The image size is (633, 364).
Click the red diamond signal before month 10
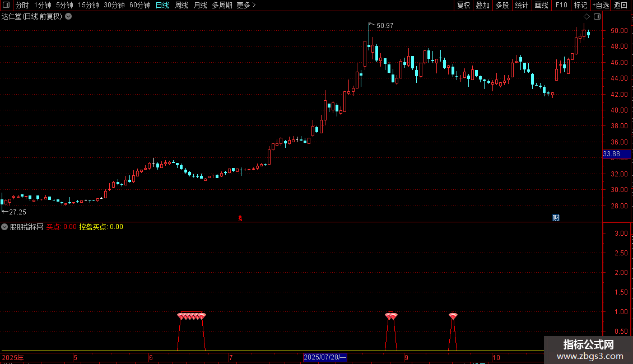453,316
